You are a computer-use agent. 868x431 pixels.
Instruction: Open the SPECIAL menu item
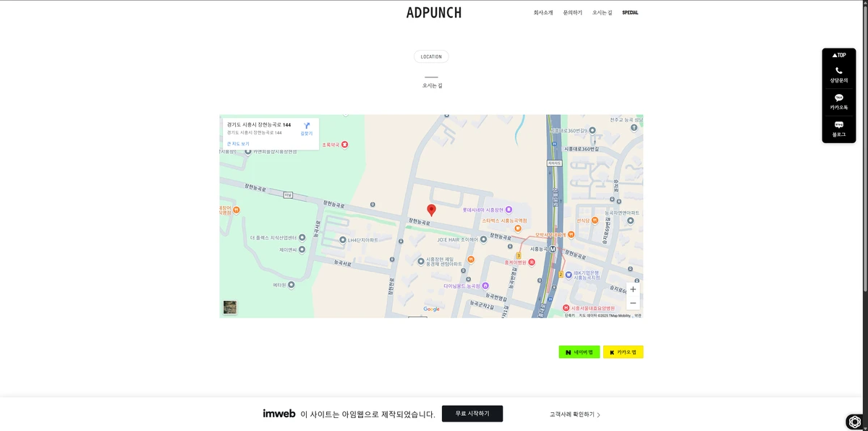click(630, 12)
